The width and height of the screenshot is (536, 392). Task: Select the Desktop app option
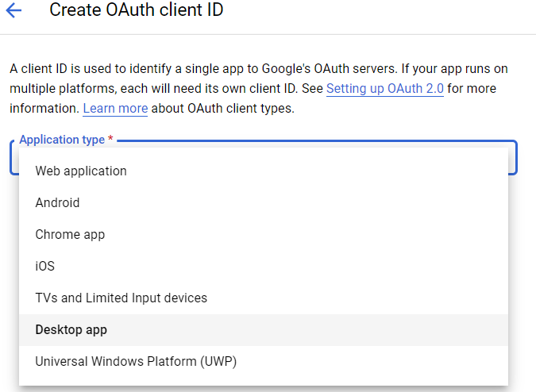coord(264,330)
